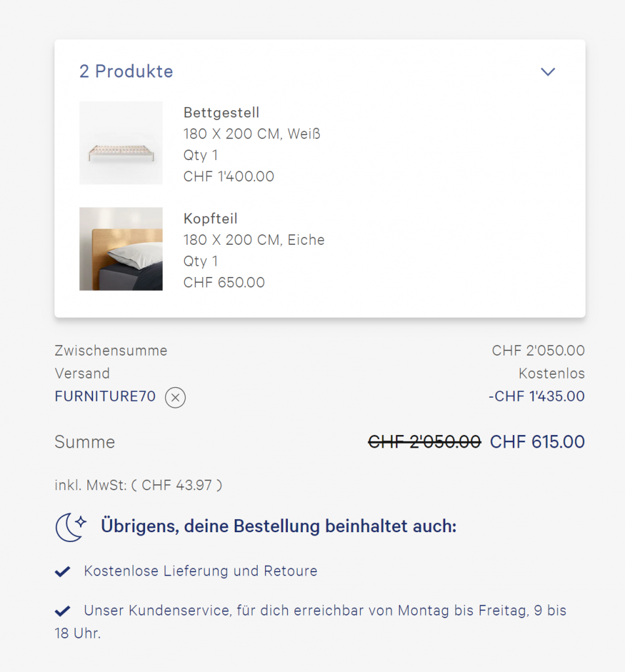Screen dimensions: 625x672
Task: Open the Kopfteil product image
Action: 121,249
